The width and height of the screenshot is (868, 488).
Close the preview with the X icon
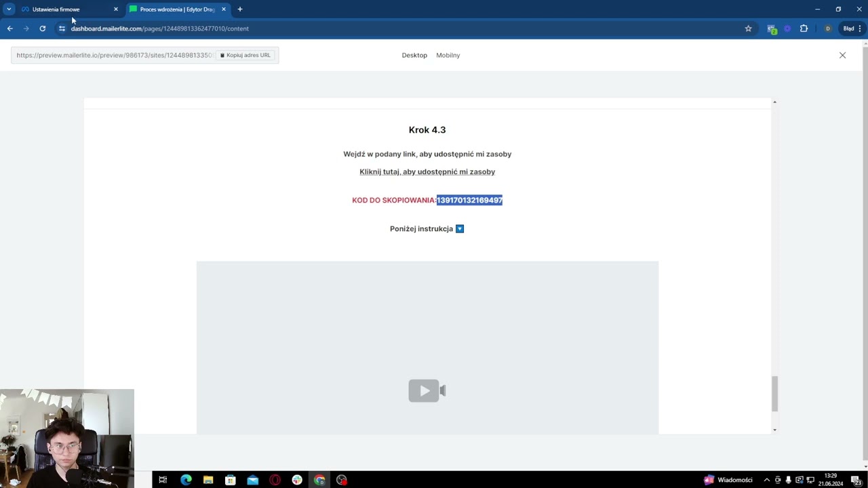point(842,55)
